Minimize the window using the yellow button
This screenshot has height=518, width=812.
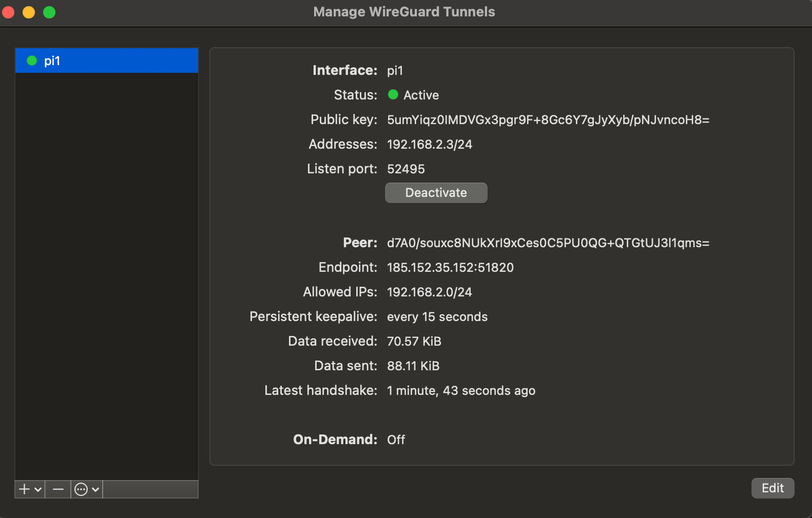pos(29,12)
